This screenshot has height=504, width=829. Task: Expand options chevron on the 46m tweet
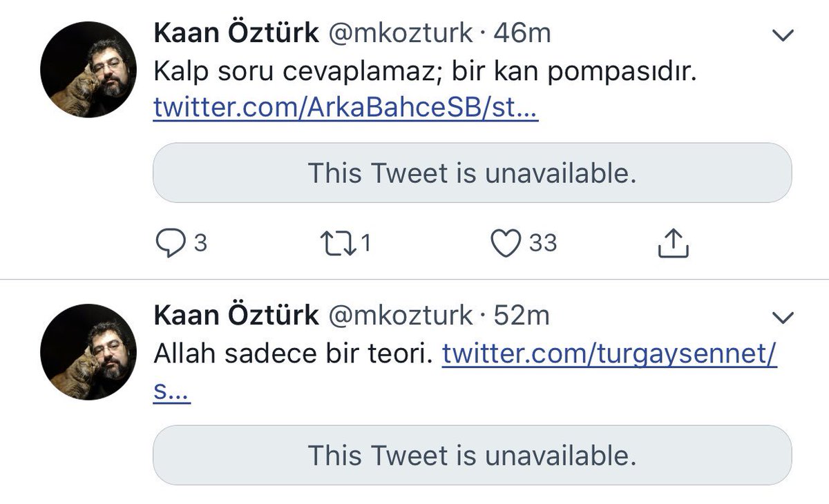[x=783, y=37]
